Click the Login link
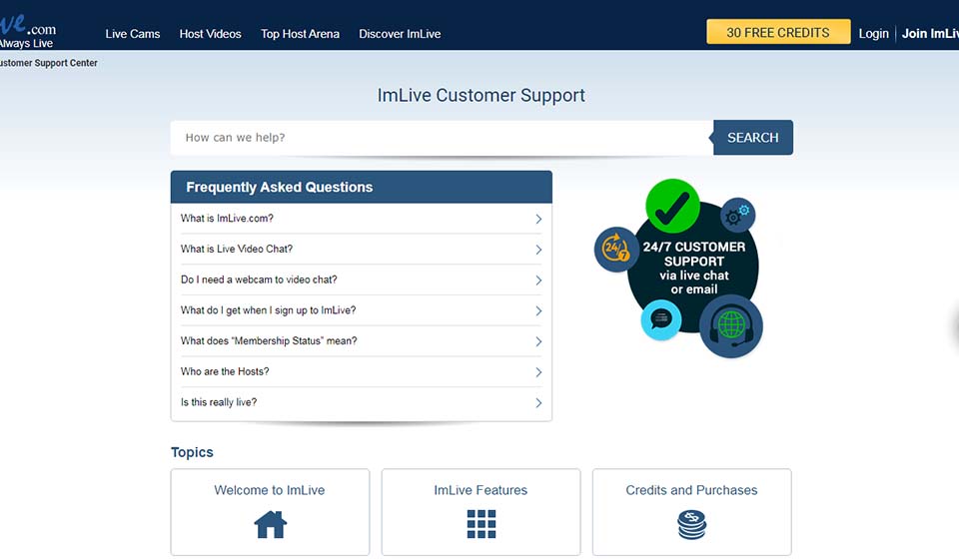This screenshot has width=959, height=560. [x=873, y=34]
